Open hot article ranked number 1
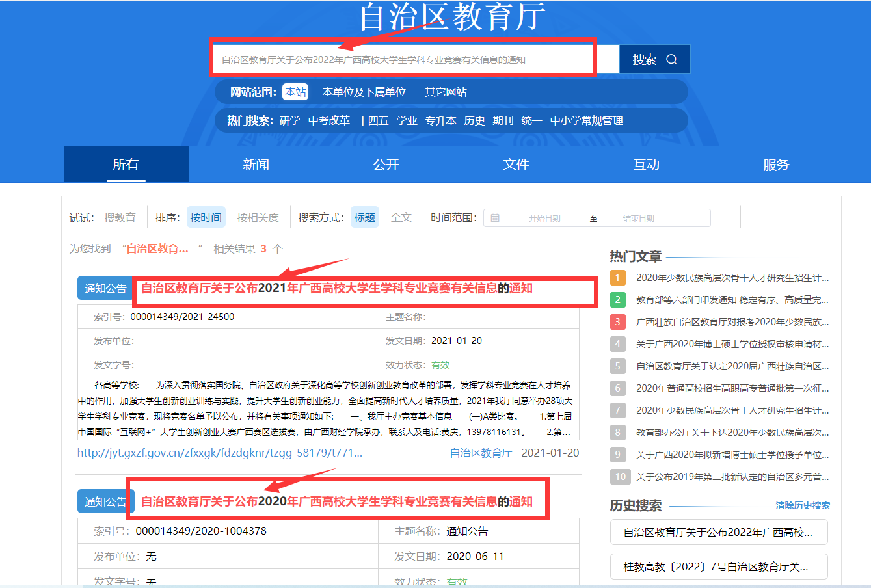Image resolution: width=871 pixels, height=588 pixels. [x=732, y=278]
